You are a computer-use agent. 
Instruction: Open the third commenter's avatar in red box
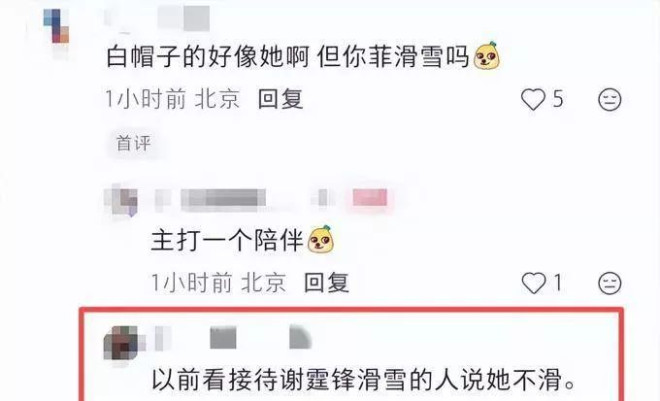121,343
